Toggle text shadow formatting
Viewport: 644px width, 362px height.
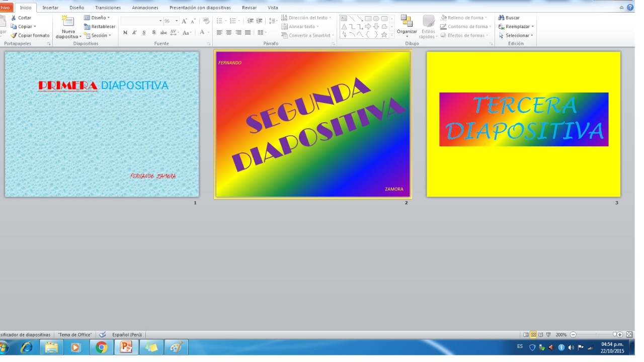click(x=153, y=33)
